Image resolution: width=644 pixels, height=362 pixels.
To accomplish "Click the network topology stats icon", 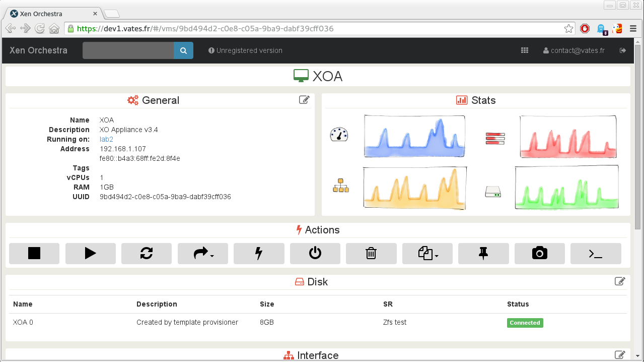I will point(341,186).
